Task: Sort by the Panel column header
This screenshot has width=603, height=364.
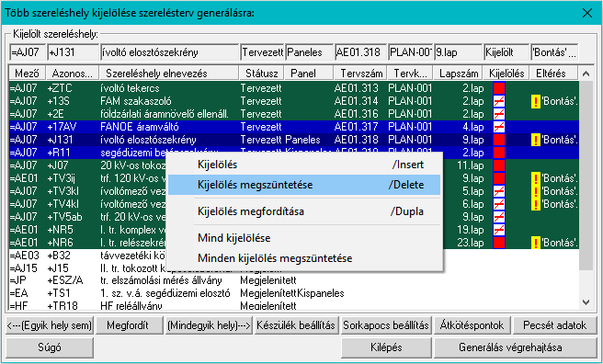Action: point(309,73)
